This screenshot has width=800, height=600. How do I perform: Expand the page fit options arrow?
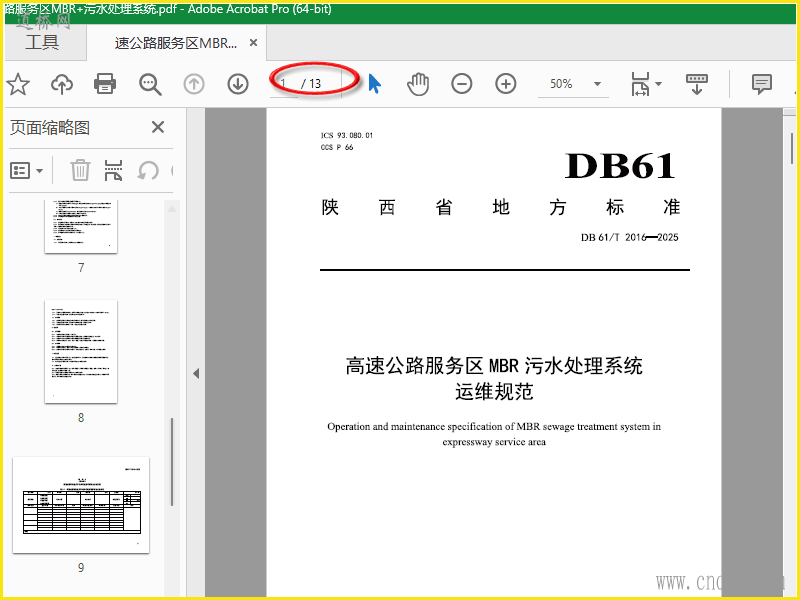point(659,84)
